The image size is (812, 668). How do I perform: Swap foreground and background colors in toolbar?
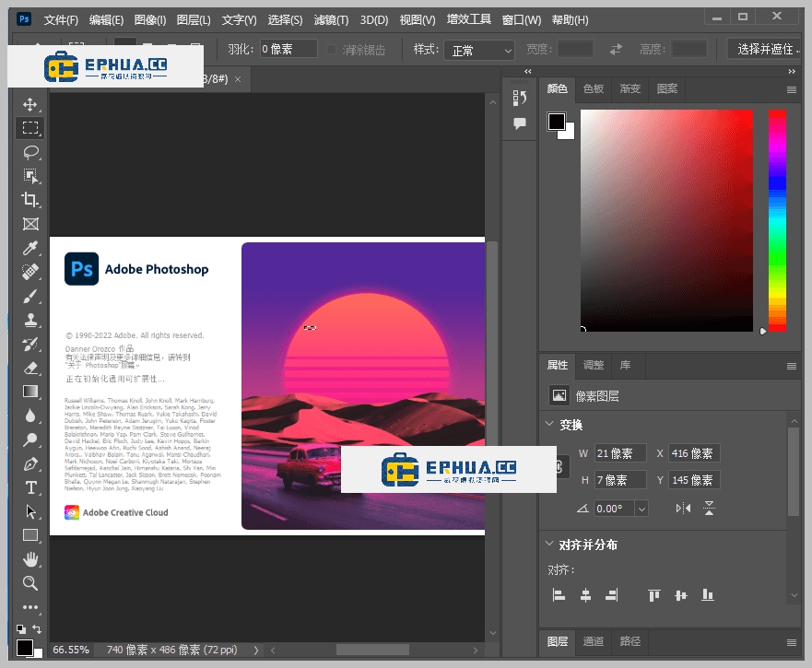coord(37,629)
